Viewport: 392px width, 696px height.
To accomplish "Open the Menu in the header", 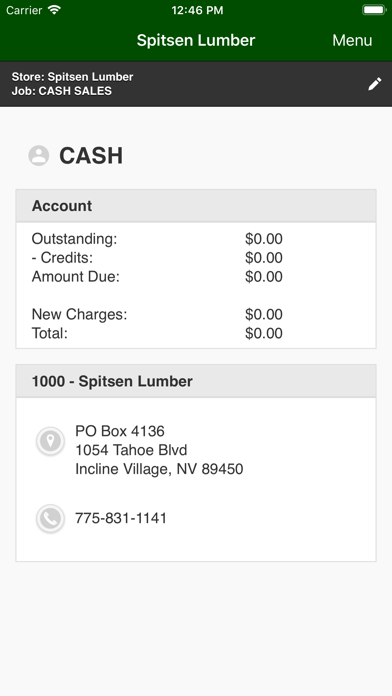I will [x=352, y=40].
